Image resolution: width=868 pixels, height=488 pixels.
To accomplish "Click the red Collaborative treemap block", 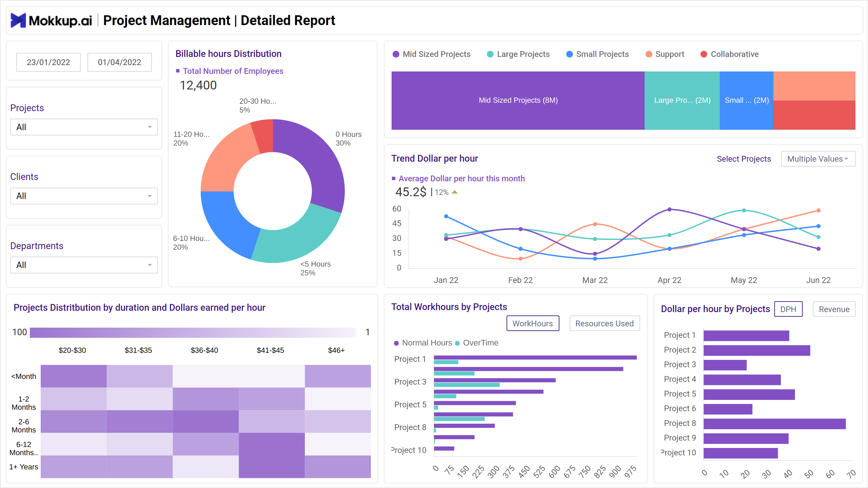I will [x=814, y=115].
